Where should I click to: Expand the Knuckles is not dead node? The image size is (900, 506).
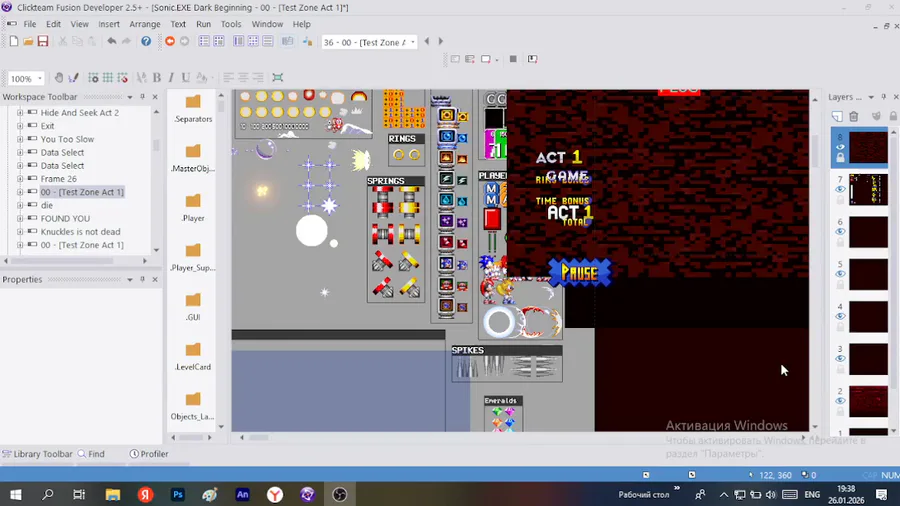pos(20,231)
